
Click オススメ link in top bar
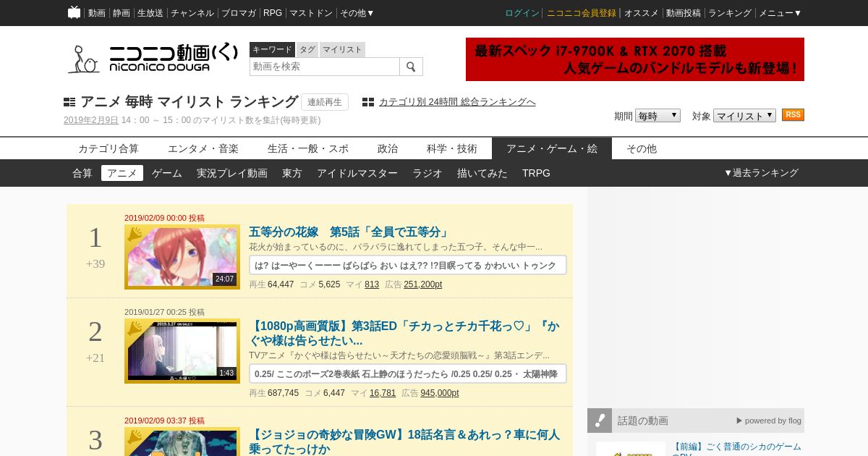point(642,13)
